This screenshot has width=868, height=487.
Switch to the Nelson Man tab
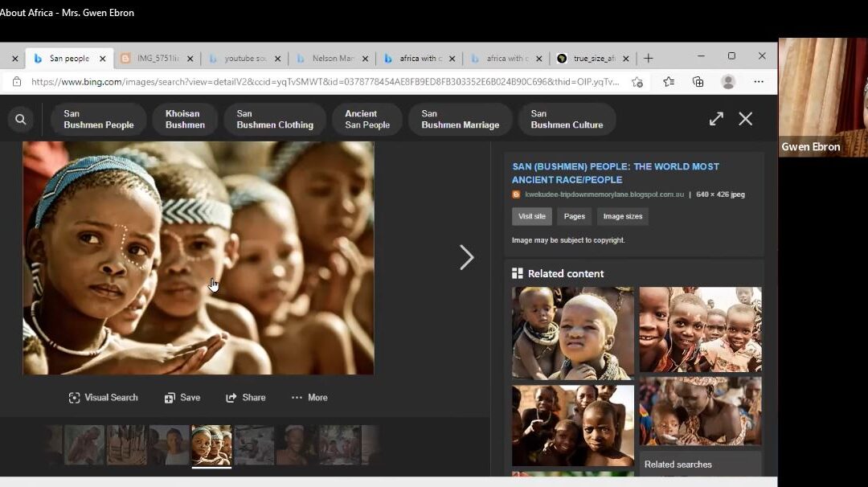pyautogui.click(x=332, y=58)
